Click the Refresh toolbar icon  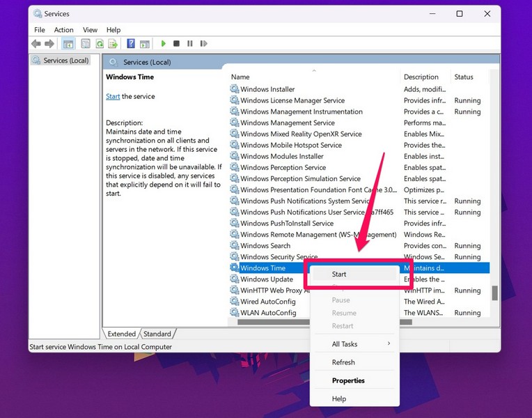click(x=100, y=44)
